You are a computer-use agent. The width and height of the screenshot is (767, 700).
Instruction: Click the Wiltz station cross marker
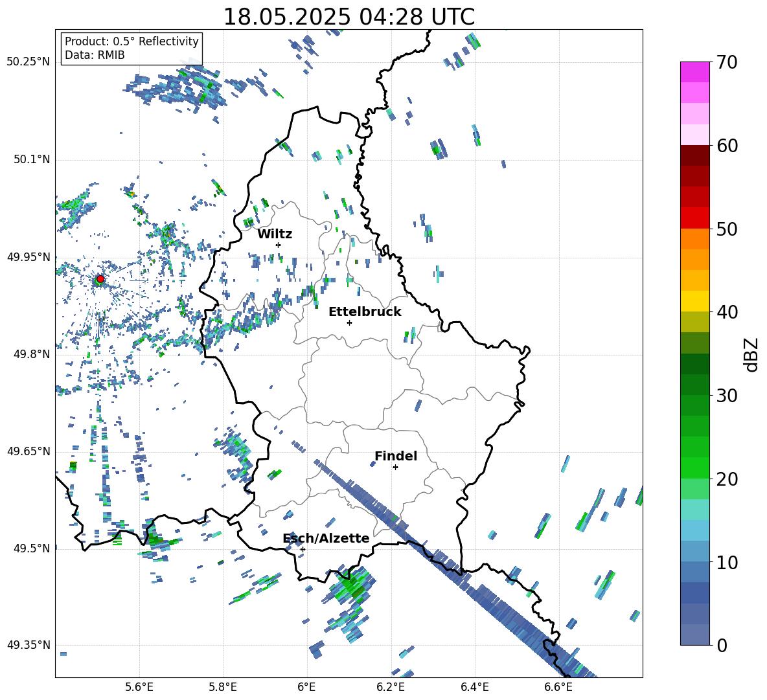pyautogui.click(x=279, y=245)
